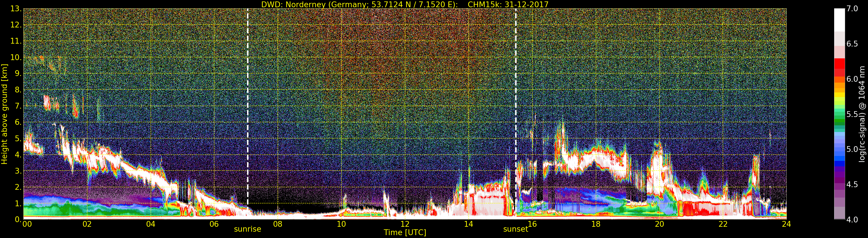Click the '08' time axis tick label
Image resolution: width=868 pixels, height=238 pixels.
278,224
